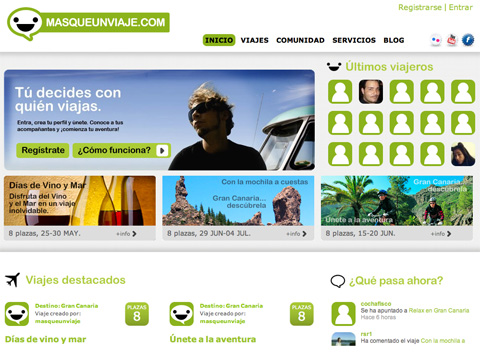480x361 pixels.
Task: Open the man's photo avatar in Últimos viajeros
Action: point(371,92)
